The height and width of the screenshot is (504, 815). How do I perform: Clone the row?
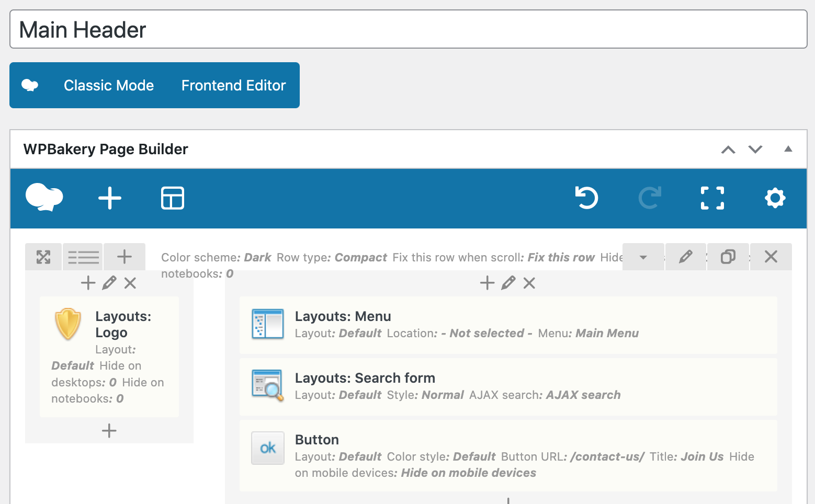coord(728,257)
